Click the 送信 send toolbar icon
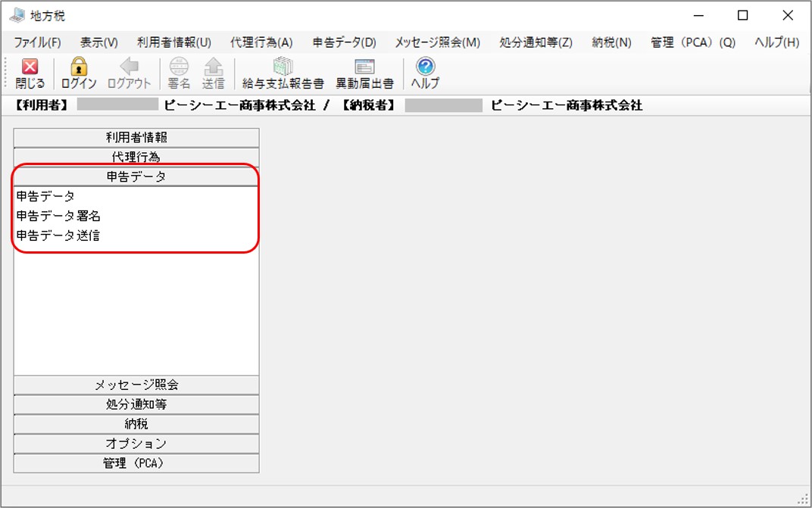The image size is (812, 508). click(x=214, y=67)
